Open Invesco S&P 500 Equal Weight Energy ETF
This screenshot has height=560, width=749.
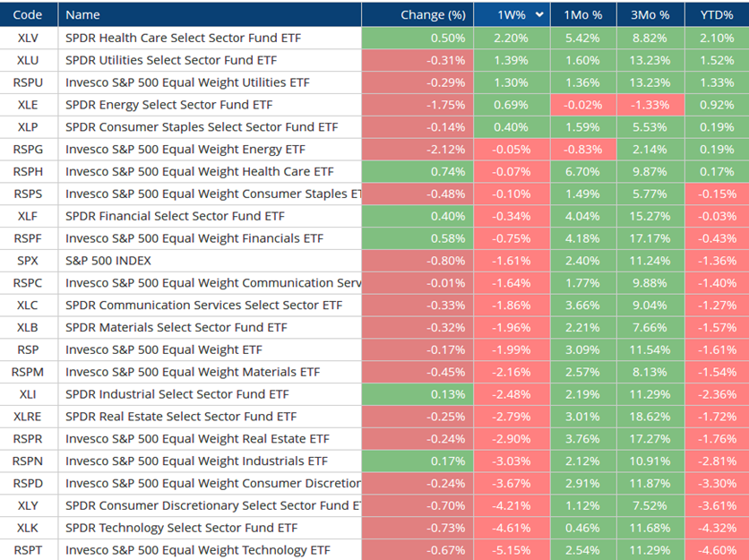pyautogui.click(x=185, y=150)
